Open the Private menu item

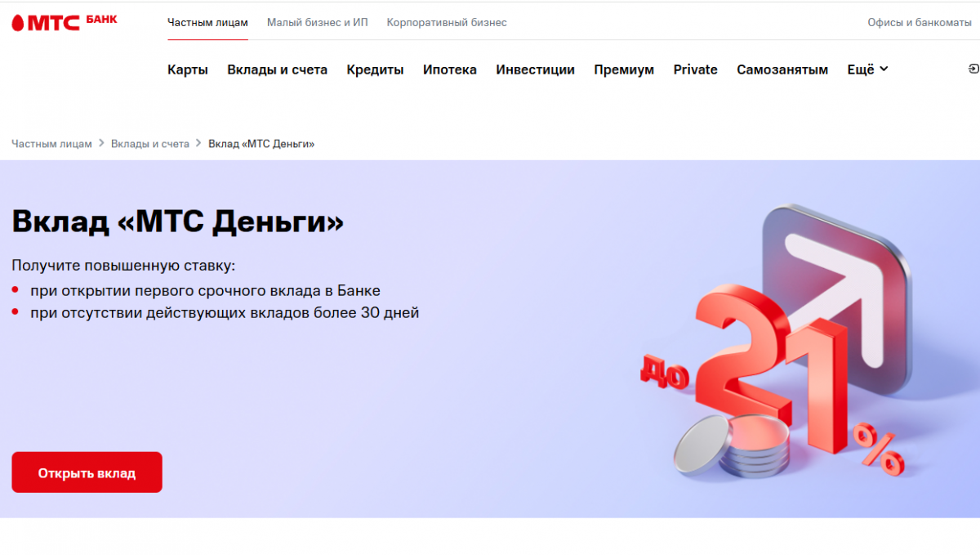(696, 69)
